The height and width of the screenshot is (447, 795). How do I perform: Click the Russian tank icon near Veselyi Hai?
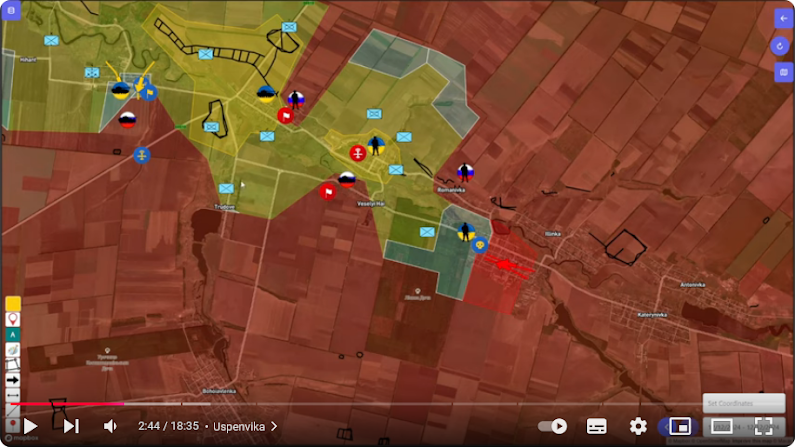[x=347, y=179]
